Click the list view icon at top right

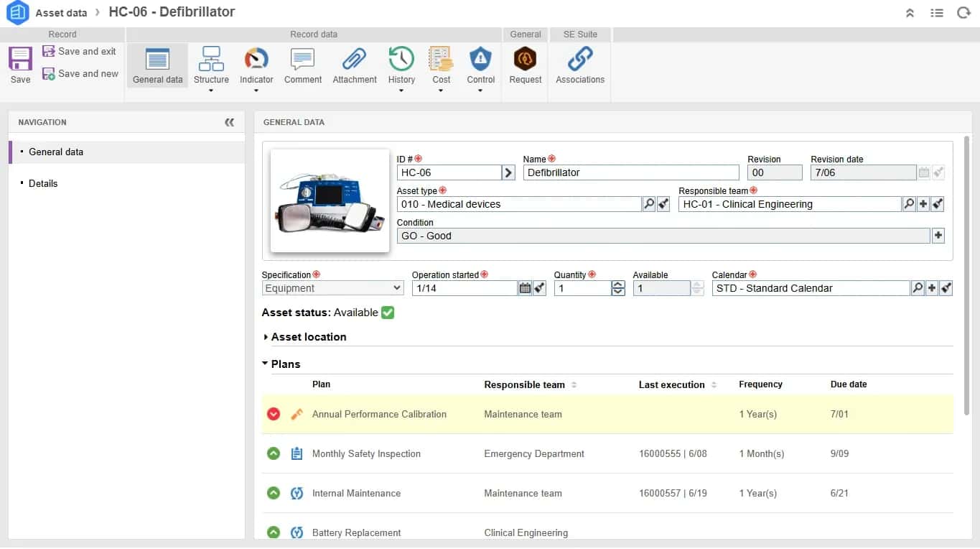click(x=937, y=12)
